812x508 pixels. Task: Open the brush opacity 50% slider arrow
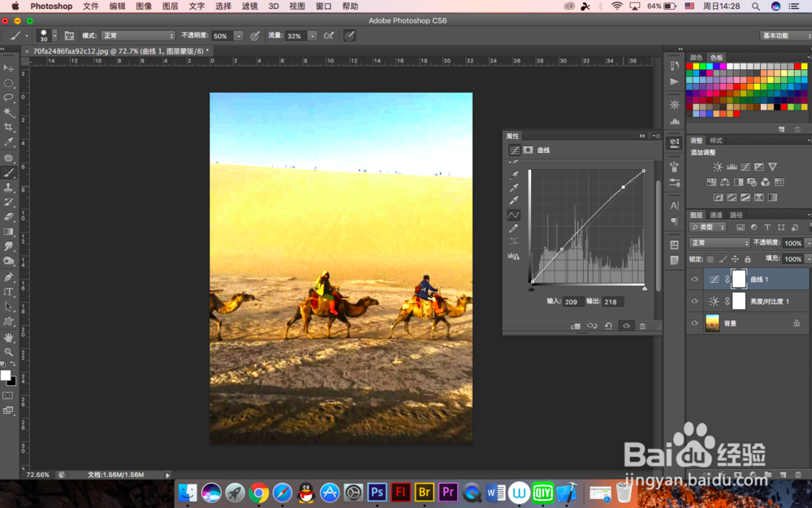click(239, 36)
